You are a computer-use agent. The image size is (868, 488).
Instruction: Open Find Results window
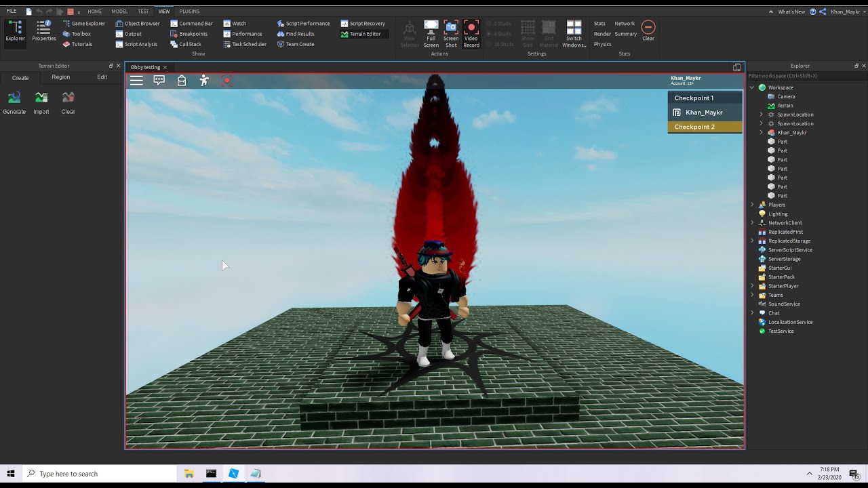[x=296, y=34]
